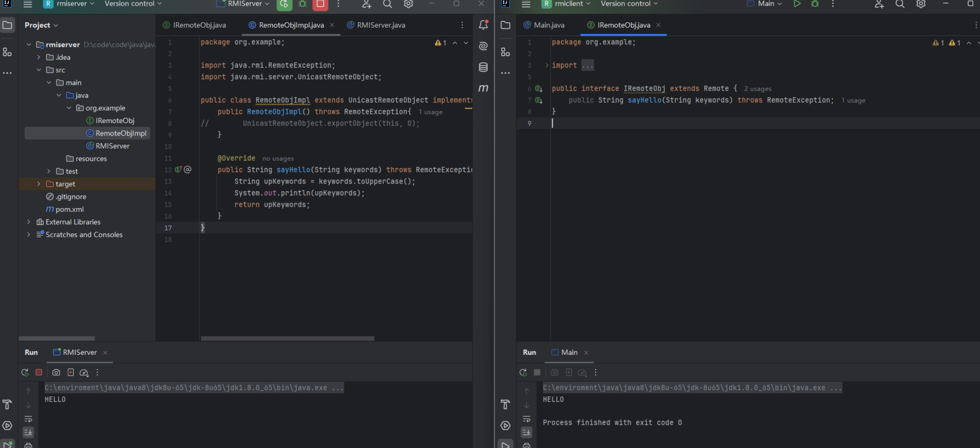980x448 pixels.
Task: Open the Maven tool window
Action: coord(483,88)
